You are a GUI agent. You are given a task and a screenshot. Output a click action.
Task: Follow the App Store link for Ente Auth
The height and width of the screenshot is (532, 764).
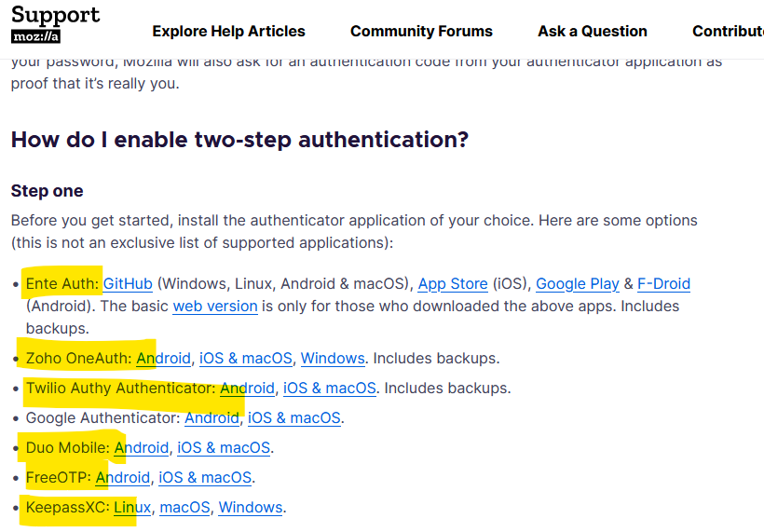tap(453, 283)
